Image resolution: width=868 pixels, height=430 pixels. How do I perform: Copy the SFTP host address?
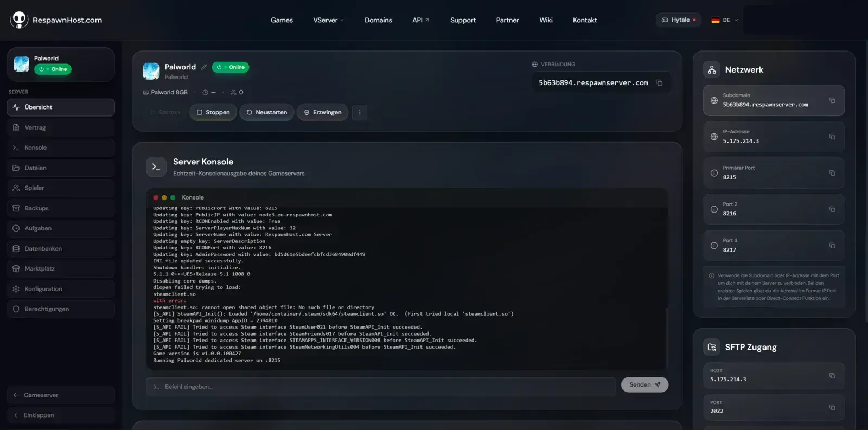coord(832,375)
